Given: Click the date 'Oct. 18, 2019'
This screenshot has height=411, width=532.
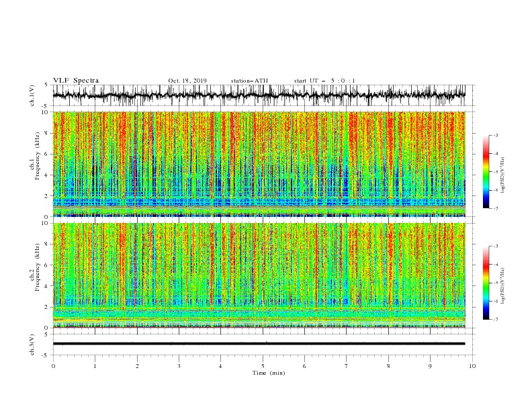Looking at the screenshot, I should tap(187, 81).
